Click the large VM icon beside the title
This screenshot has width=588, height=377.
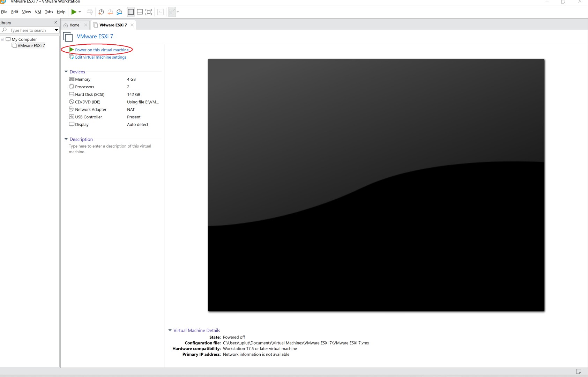[x=68, y=37]
